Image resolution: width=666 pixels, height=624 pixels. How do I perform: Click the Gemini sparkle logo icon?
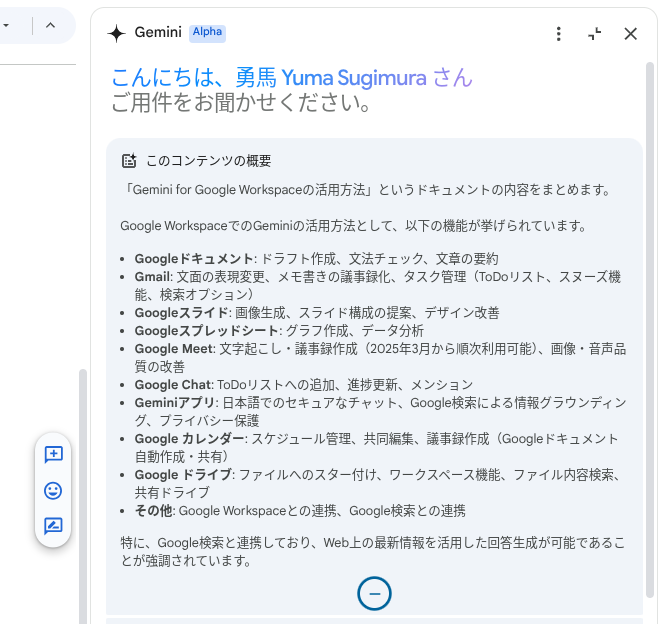click(116, 34)
